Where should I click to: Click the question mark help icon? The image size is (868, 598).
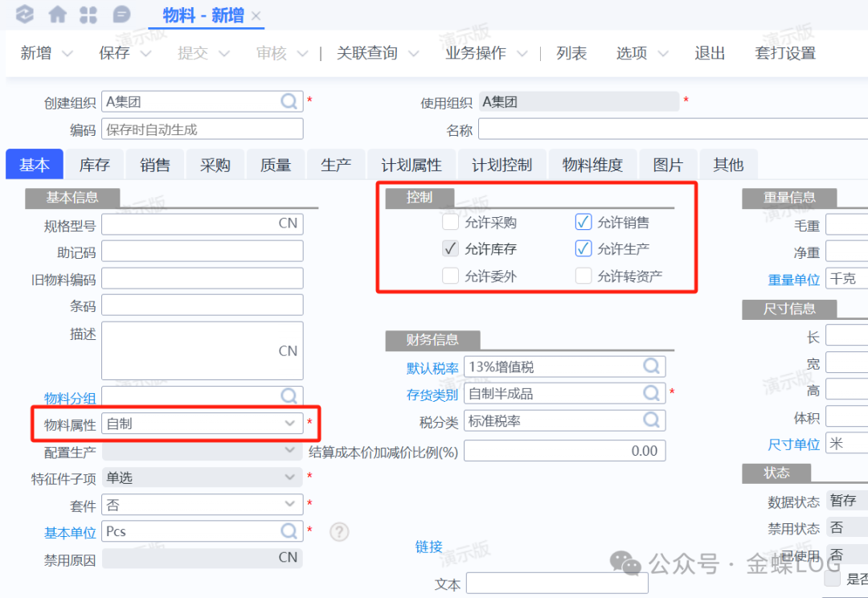(340, 531)
